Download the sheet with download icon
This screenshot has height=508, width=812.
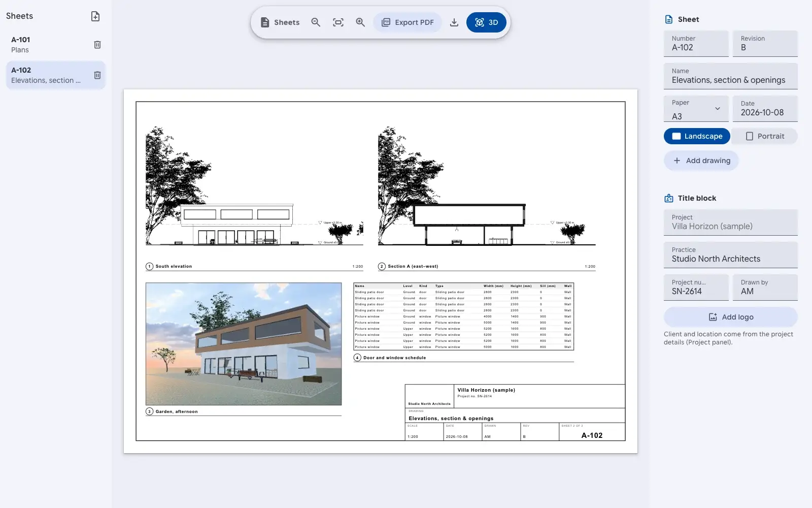[454, 22]
